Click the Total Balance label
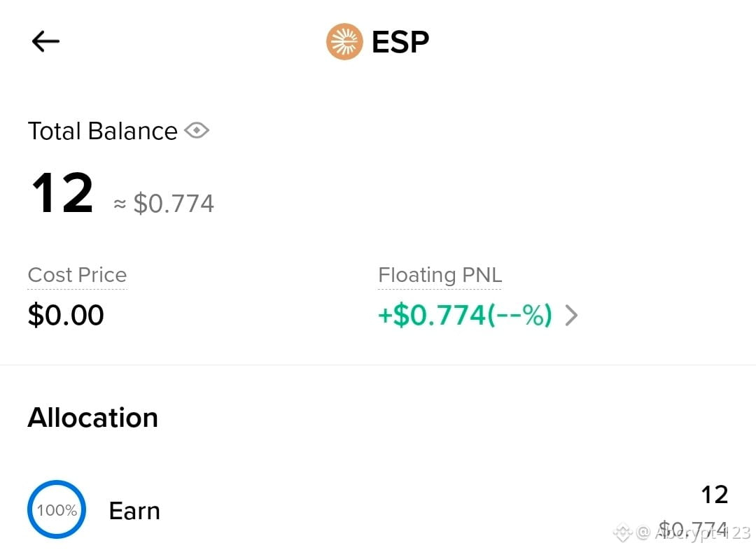The width and height of the screenshot is (756, 550). coord(103,131)
